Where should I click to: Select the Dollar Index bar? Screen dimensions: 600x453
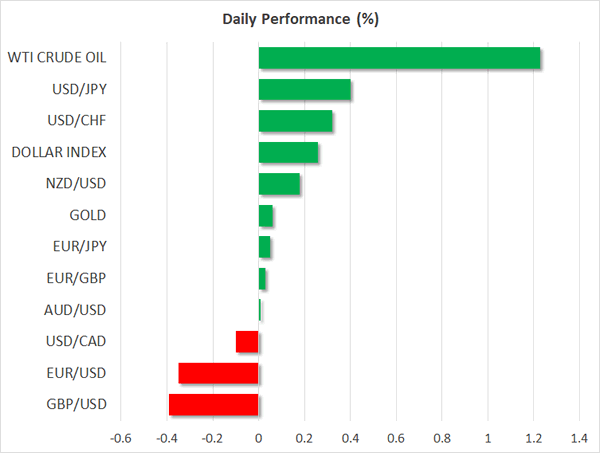click(x=288, y=153)
